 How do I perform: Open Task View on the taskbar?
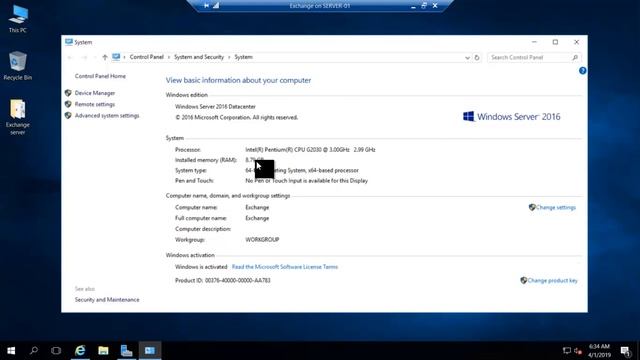pyautogui.click(x=56, y=351)
